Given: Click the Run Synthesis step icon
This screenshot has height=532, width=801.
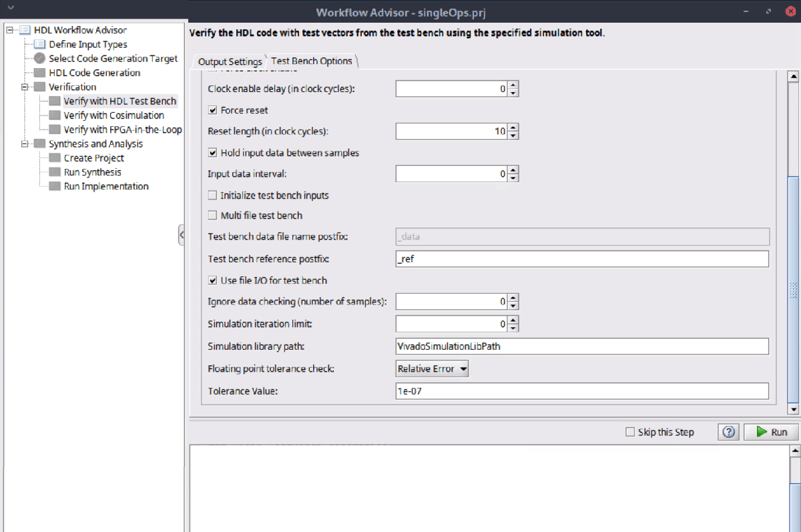Looking at the screenshot, I should (x=54, y=172).
